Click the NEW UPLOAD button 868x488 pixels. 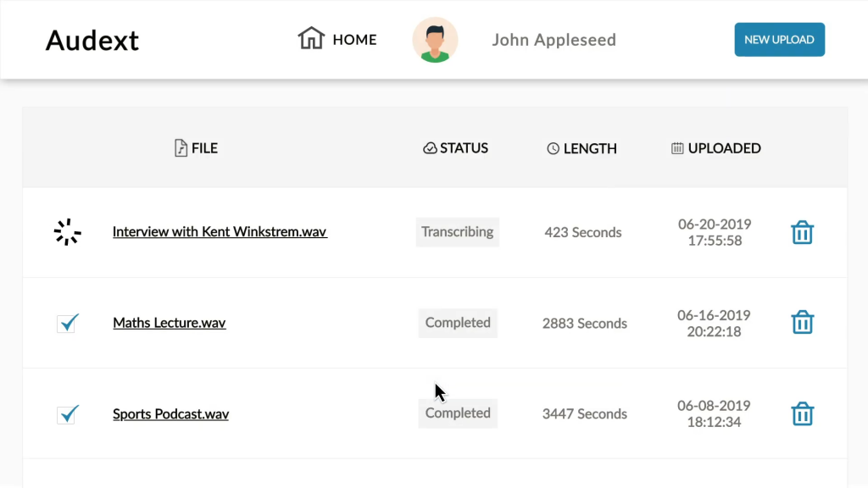tap(780, 39)
